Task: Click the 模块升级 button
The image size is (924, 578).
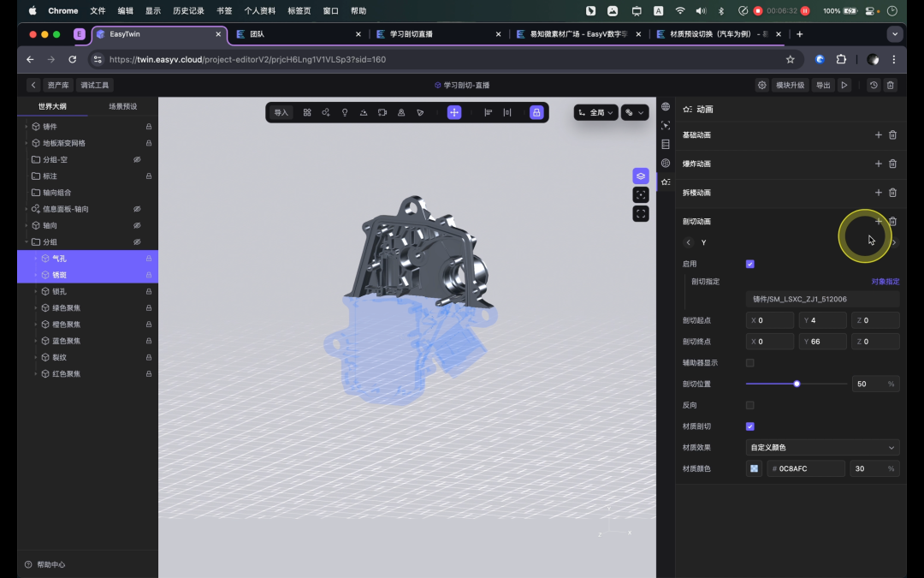Action: coord(790,85)
